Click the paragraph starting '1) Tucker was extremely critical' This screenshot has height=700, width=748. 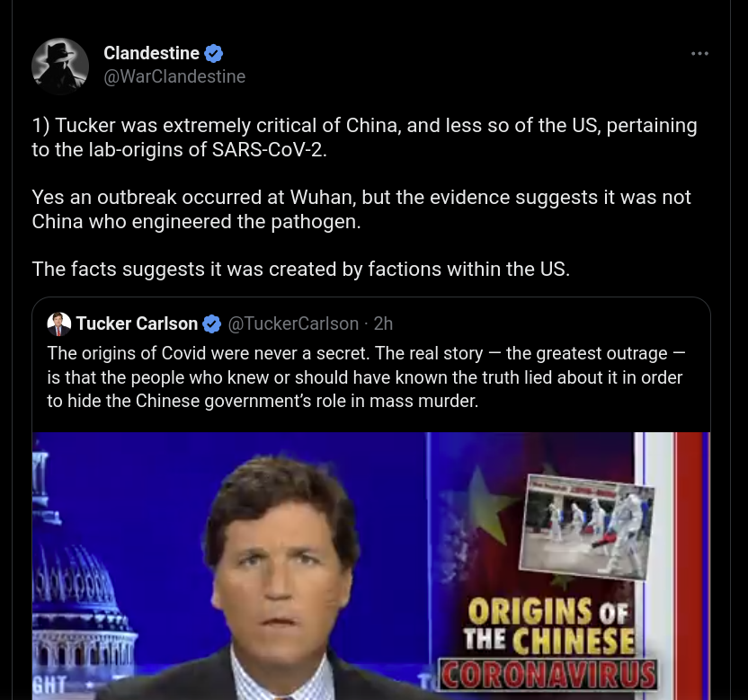(364, 137)
